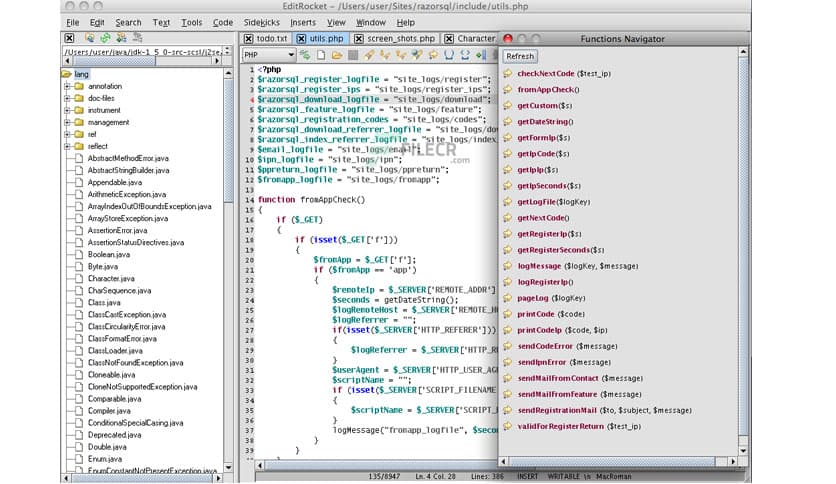Click the green refresh icon above file browser path
836x484 pixels.
click(x=106, y=38)
